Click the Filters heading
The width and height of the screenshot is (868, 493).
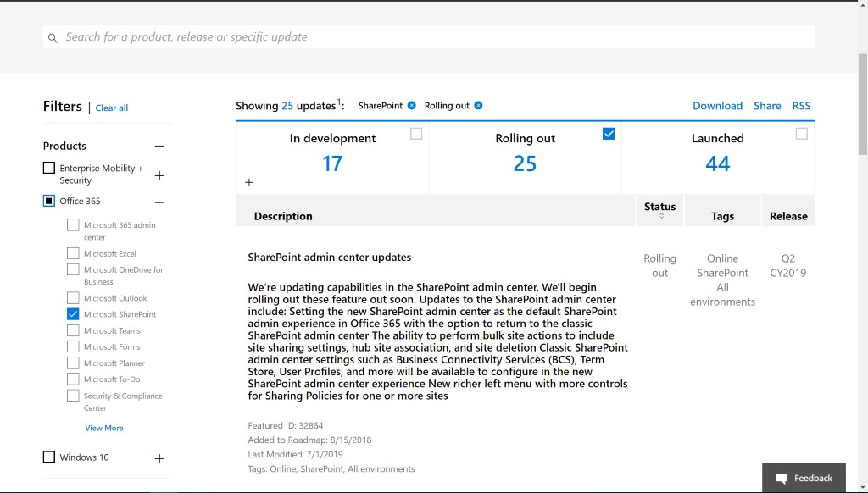(63, 106)
